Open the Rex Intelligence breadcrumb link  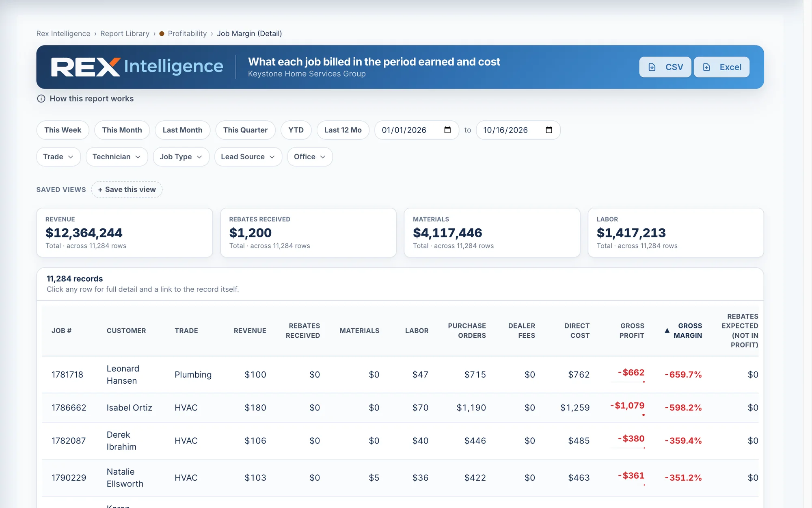[x=63, y=34]
